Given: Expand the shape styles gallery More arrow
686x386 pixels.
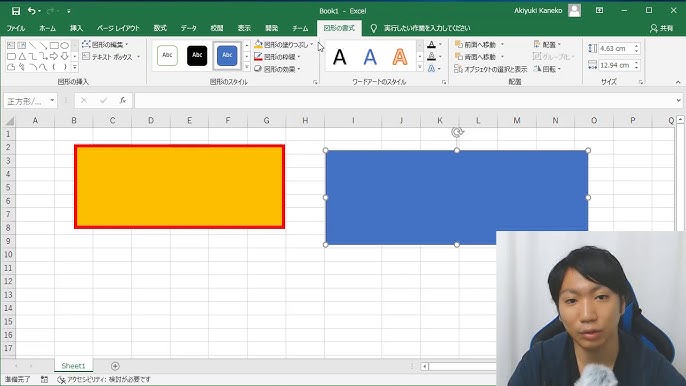Looking at the screenshot, I should [247, 67].
